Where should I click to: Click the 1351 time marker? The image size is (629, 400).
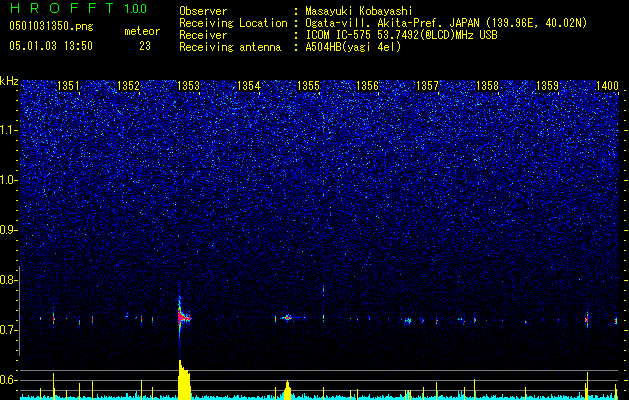point(68,86)
